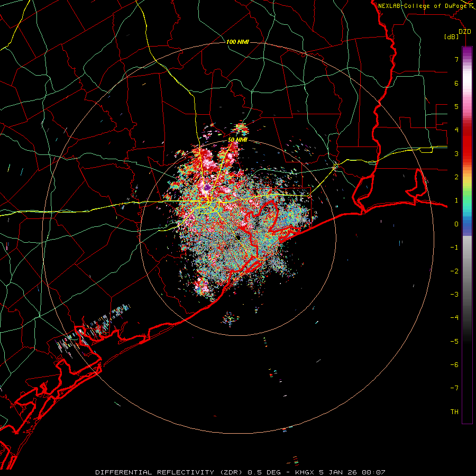Click the "5" color scale value
This screenshot has height=476, width=476.
(456, 106)
